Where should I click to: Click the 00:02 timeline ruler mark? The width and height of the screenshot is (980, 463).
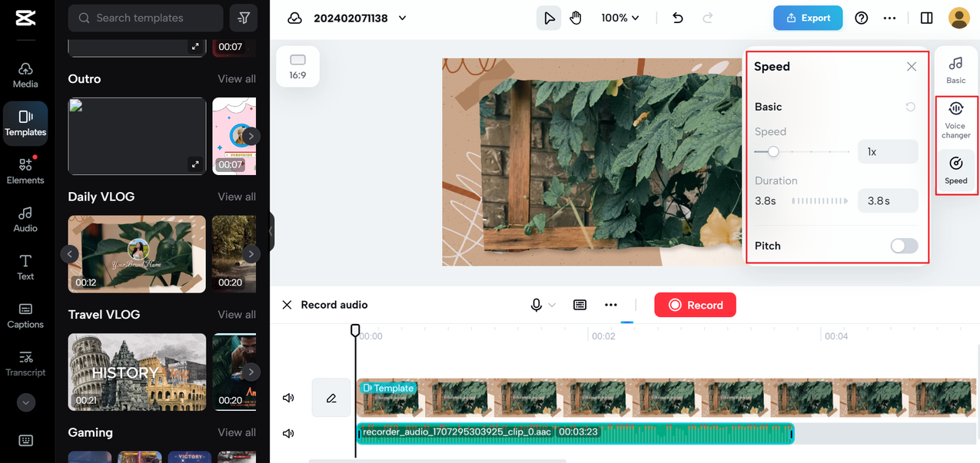pyautogui.click(x=603, y=336)
